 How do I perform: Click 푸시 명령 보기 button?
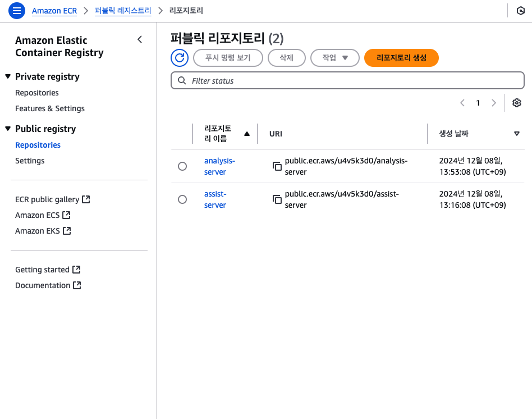[x=228, y=58]
